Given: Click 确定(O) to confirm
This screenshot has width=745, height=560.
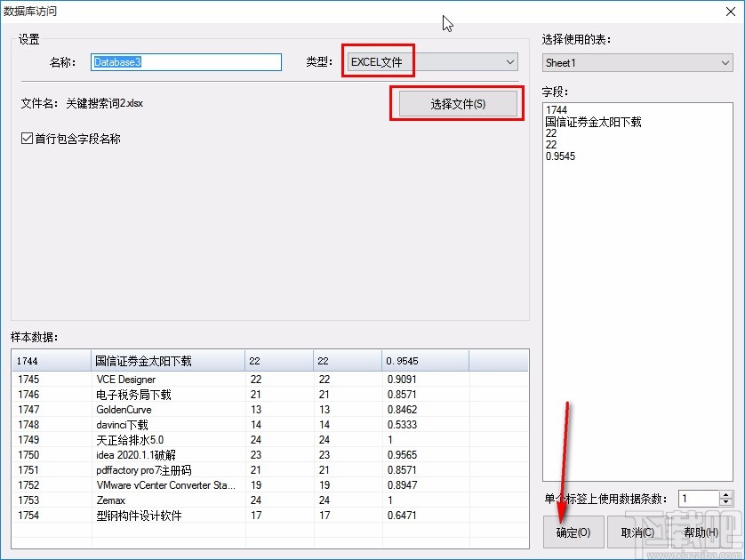Looking at the screenshot, I should point(573,532).
